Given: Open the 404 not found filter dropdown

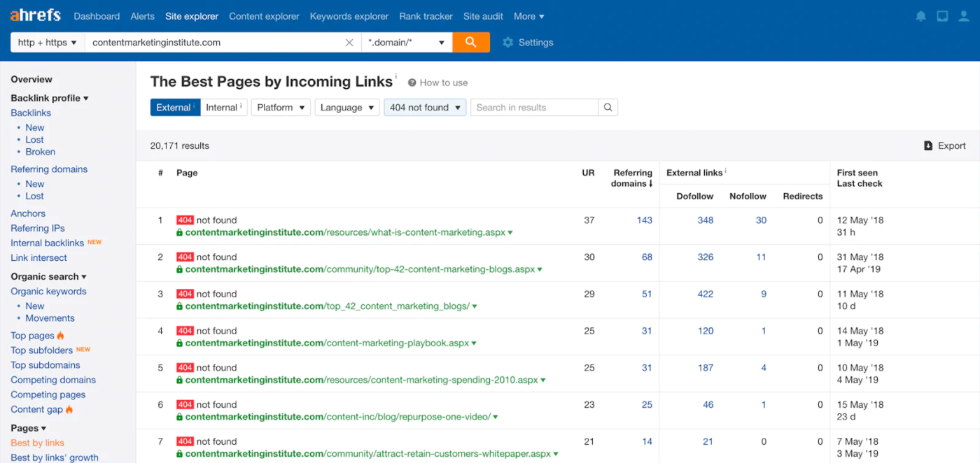Looking at the screenshot, I should point(425,108).
